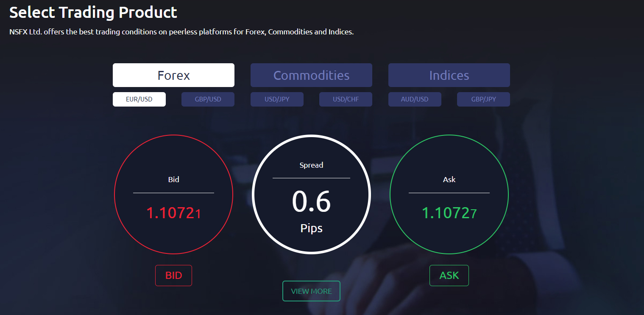Open VIEW MORE for trading details

coord(311,291)
